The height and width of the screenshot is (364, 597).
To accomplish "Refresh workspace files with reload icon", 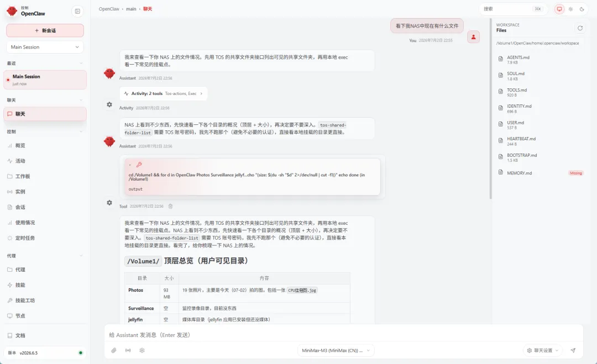I will tap(580, 28).
